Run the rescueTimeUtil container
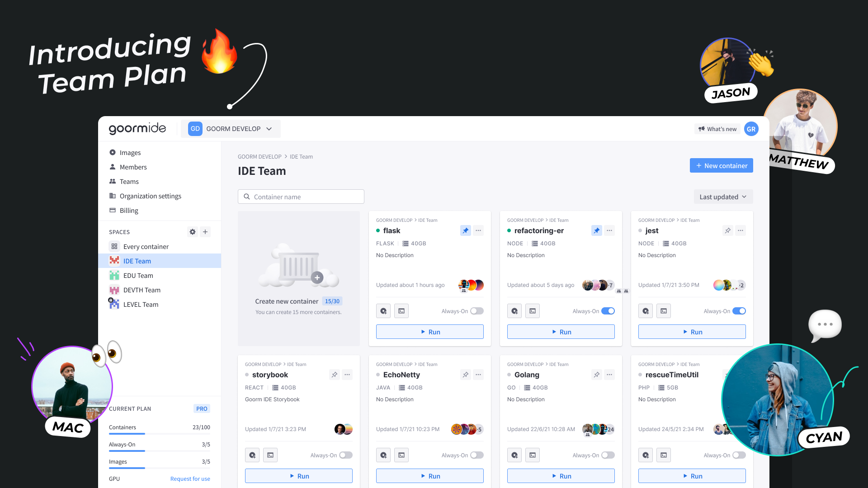 click(x=692, y=476)
